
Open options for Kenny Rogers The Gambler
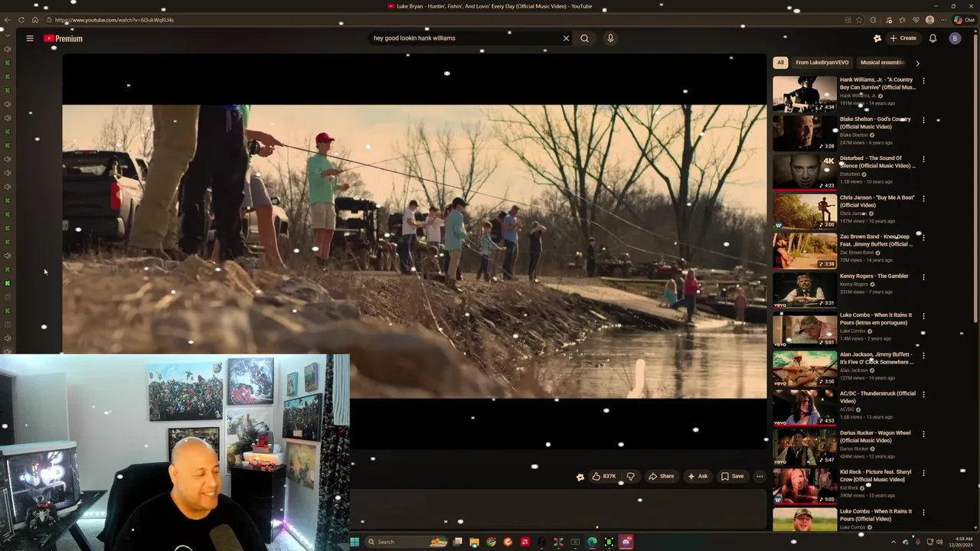click(x=923, y=277)
